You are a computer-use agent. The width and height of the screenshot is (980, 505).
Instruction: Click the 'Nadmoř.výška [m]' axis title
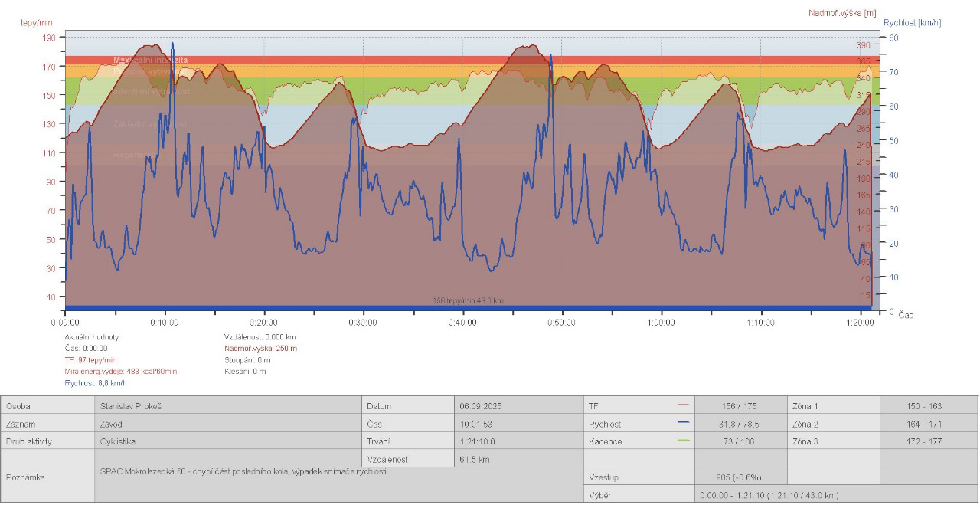coord(842,13)
